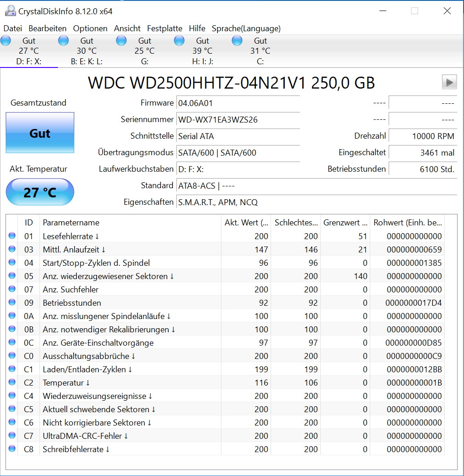Image resolution: width=464 pixels, height=476 pixels.
Task: Click status icon of Geräte-Einschaltvorgänge row
Action: (x=12, y=342)
